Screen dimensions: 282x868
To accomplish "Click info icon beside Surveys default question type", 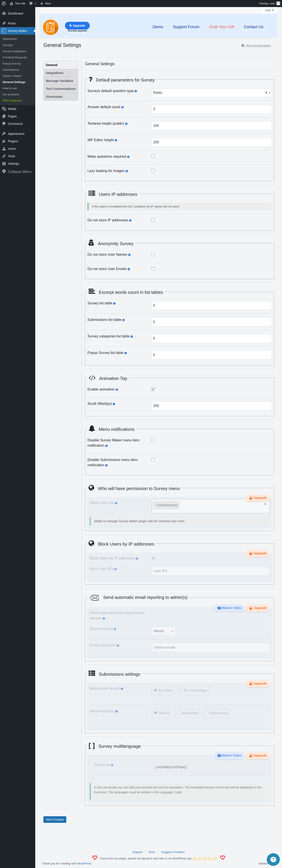I will (136, 91).
